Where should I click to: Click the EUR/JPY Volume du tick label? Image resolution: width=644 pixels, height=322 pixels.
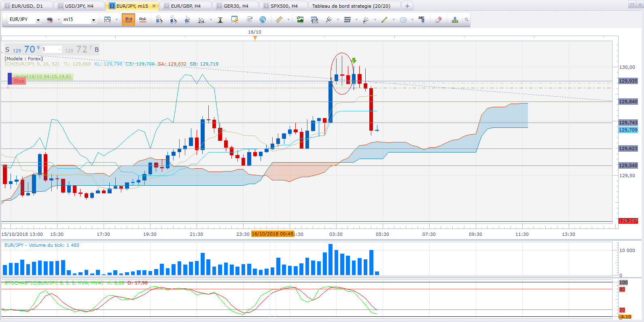pyautogui.click(x=42, y=245)
